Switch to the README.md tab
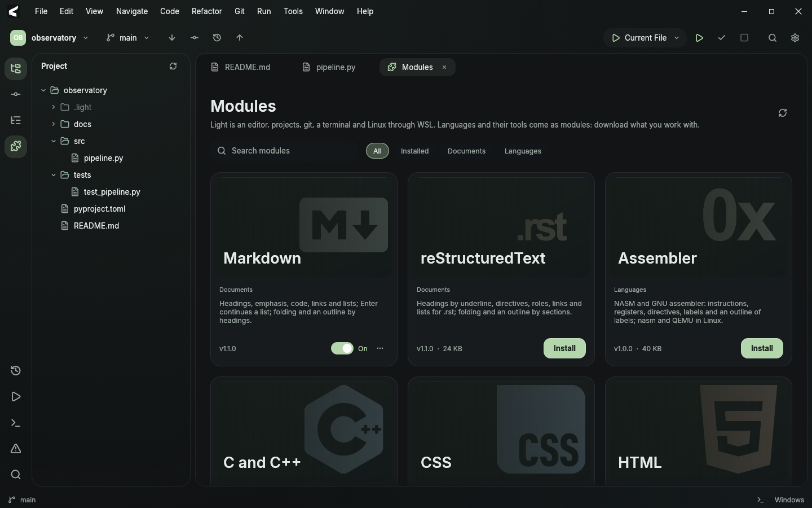This screenshot has width=812, height=508. pos(241,67)
